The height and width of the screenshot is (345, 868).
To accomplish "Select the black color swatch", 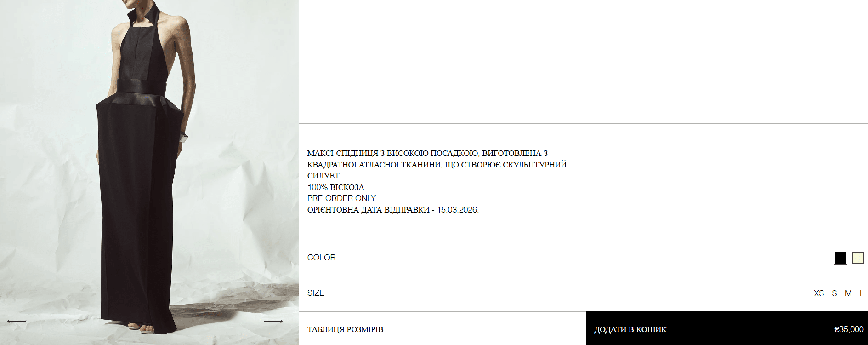I will [x=840, y=258].
